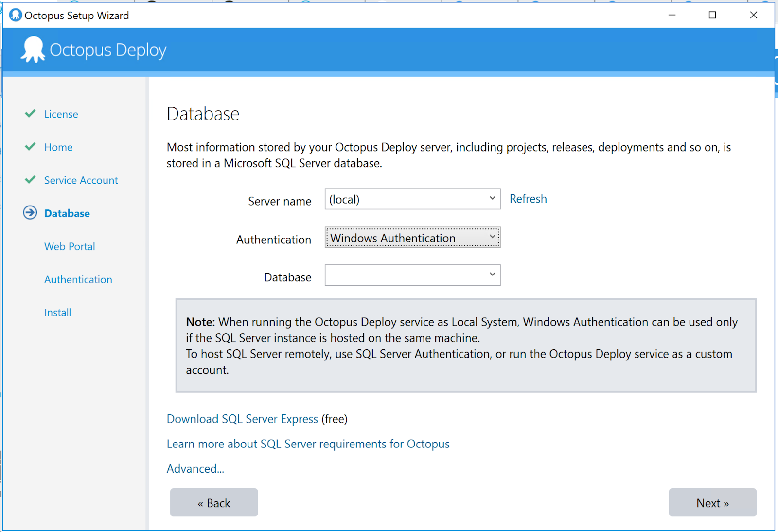The height and width of the screenshot is (532, 778).
Task: Refresh the server name list
Action: tap(528, 199)
